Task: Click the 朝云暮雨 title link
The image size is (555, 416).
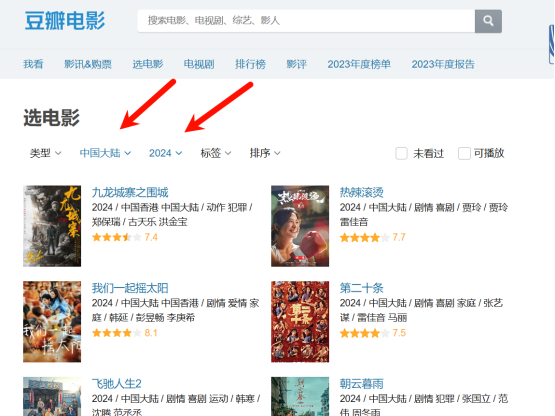Action: click(361, 383)
